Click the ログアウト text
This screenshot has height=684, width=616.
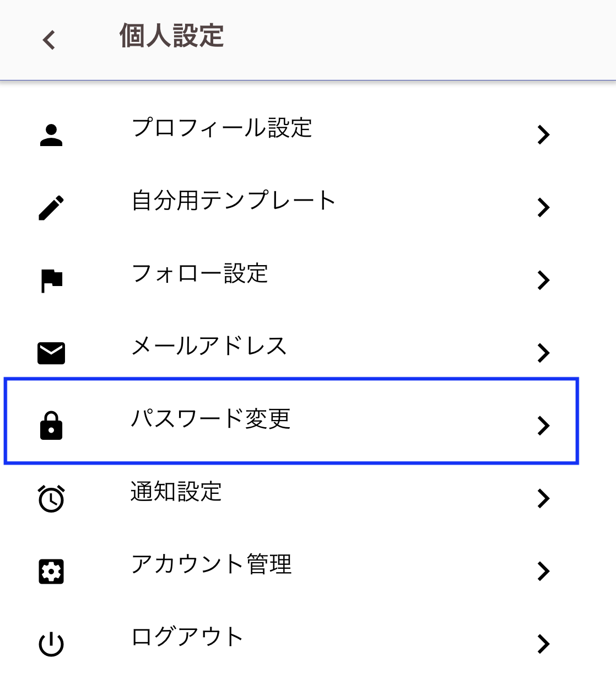pos(187,637)
